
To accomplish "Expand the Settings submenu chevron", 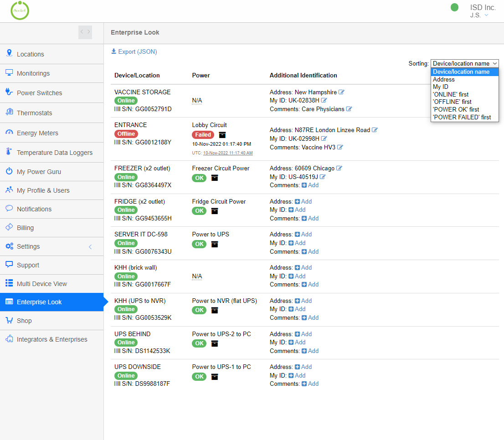I will (90, 247).
